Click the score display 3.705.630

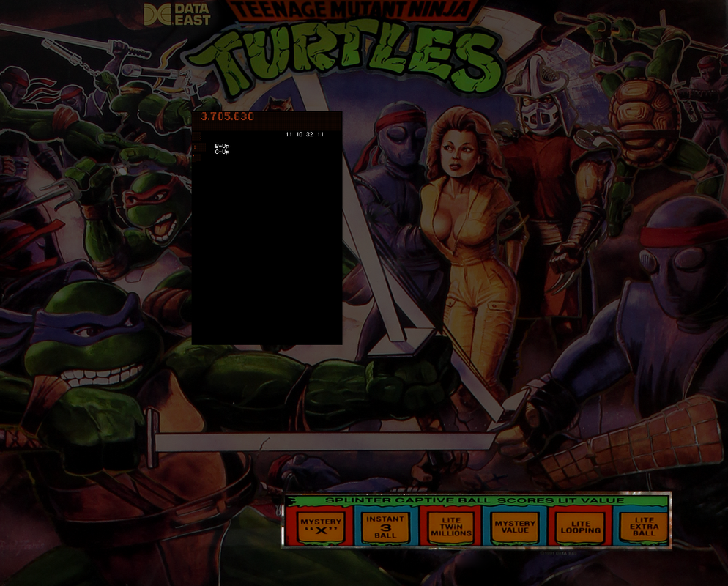(x=227, y=116)
